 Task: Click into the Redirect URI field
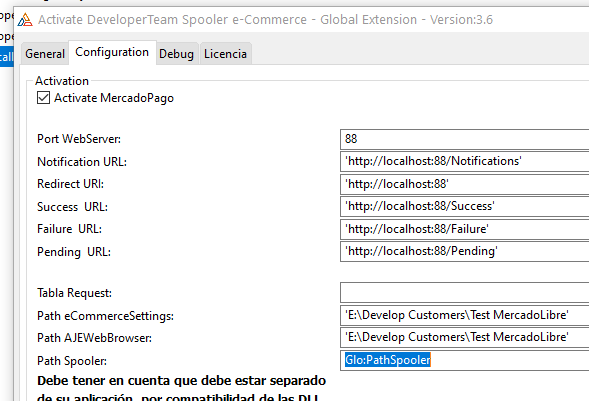(x=465, y=184)
